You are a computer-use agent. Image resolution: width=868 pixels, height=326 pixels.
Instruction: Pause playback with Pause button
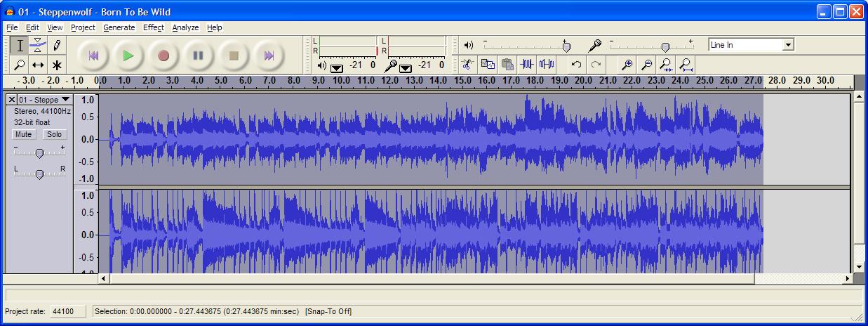[x=199, y=56]
